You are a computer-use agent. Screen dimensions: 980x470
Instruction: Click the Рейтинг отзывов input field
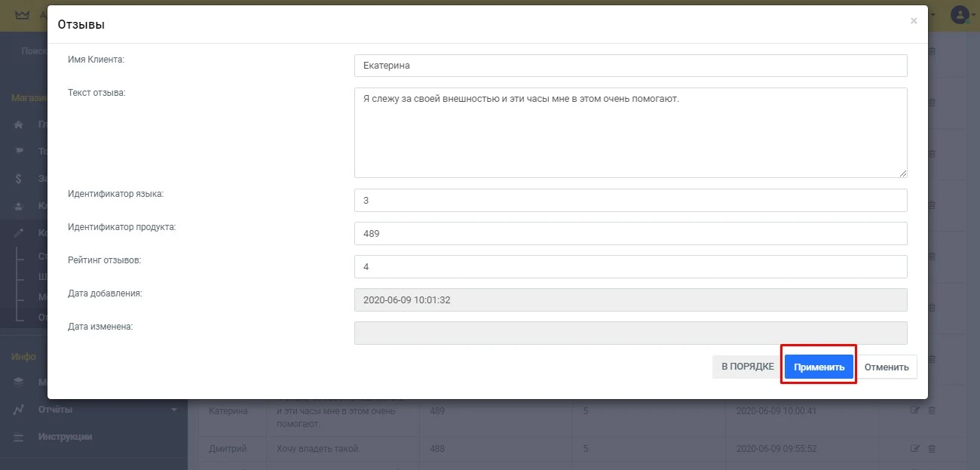pos(630,267)
